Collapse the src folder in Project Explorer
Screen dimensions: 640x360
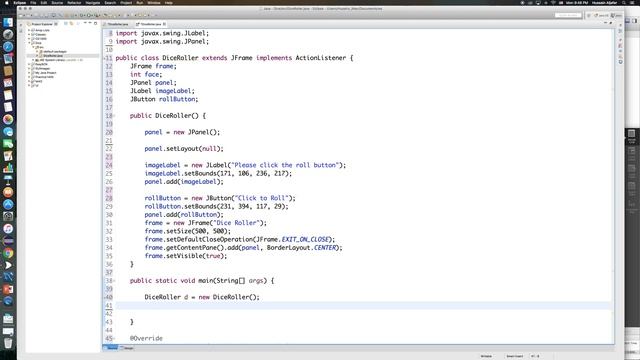click(33, 47)
